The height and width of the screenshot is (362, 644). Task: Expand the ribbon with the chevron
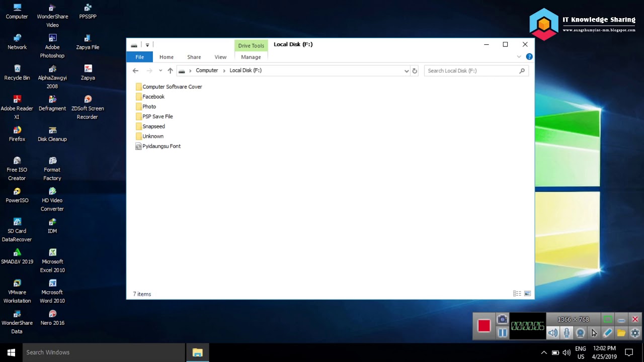tap(519, 57)
